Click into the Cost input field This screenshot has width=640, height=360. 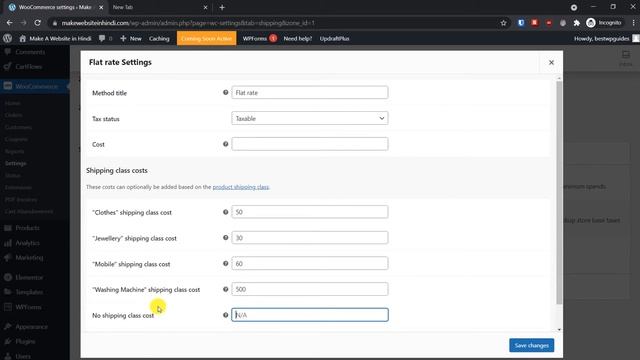[309, 144]
